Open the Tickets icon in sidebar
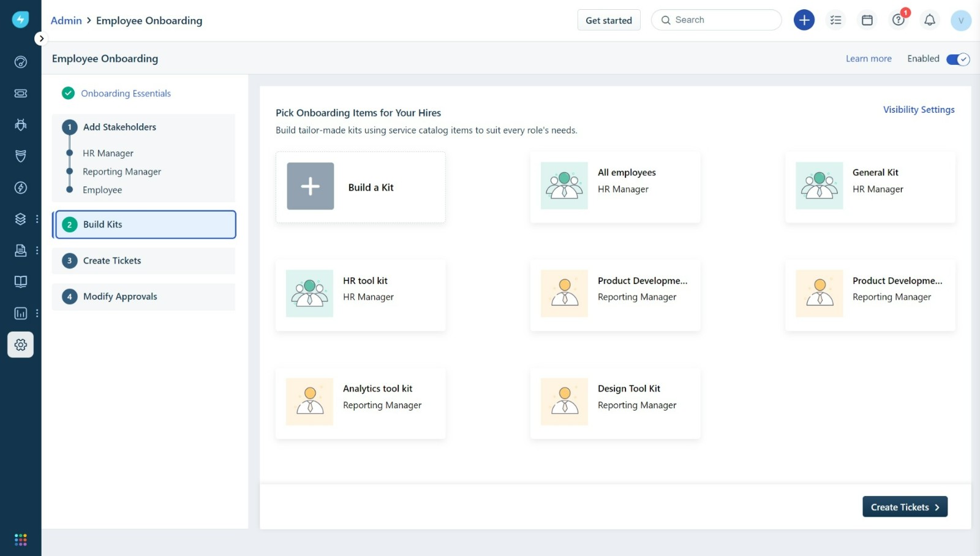The width and height of the screenshot is (980, 556). (x=20, y=93)
